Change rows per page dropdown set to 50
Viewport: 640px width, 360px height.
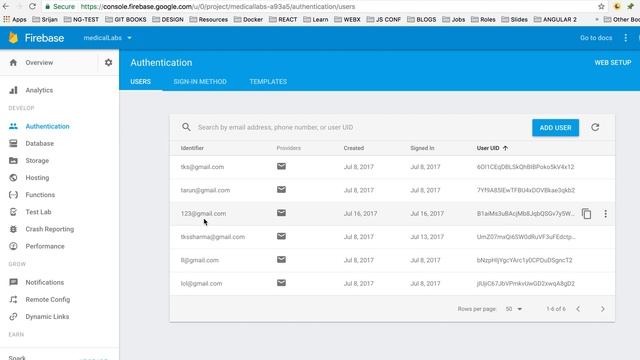click(x=514, y=309)
